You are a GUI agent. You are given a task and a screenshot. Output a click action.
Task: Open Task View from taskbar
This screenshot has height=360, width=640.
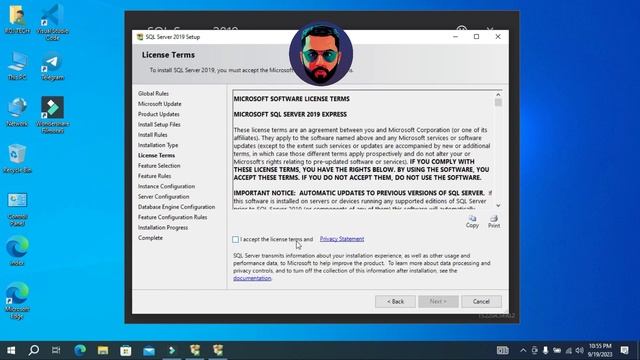pos(56,350)
